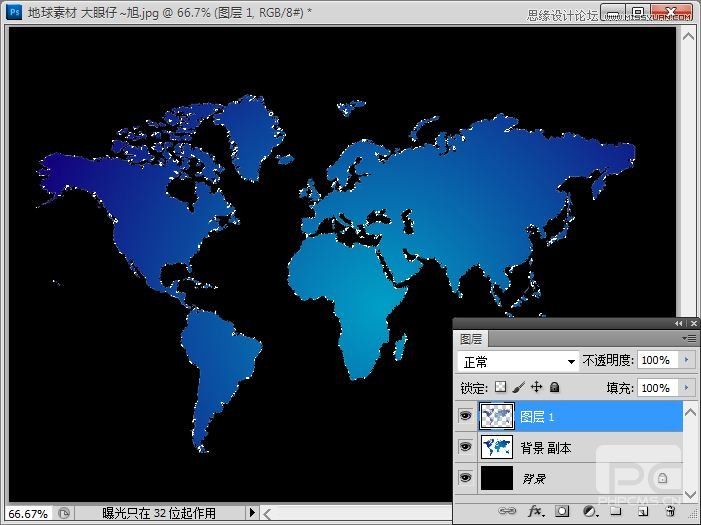Open fill slider arrow

tap(687, 388)
